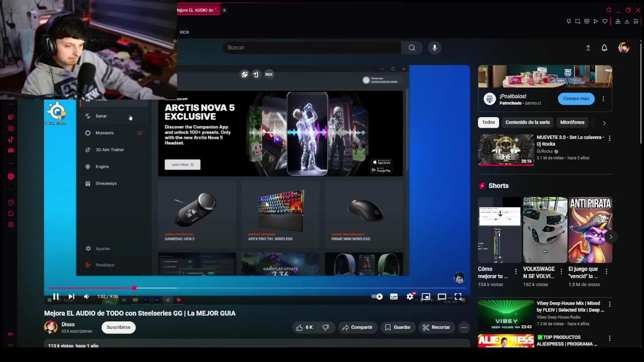Open the ANTI PIRATA short thumbnail
The width and height of the screenshot is (644, 362).
pyautogui.click(x=590, y=230)
